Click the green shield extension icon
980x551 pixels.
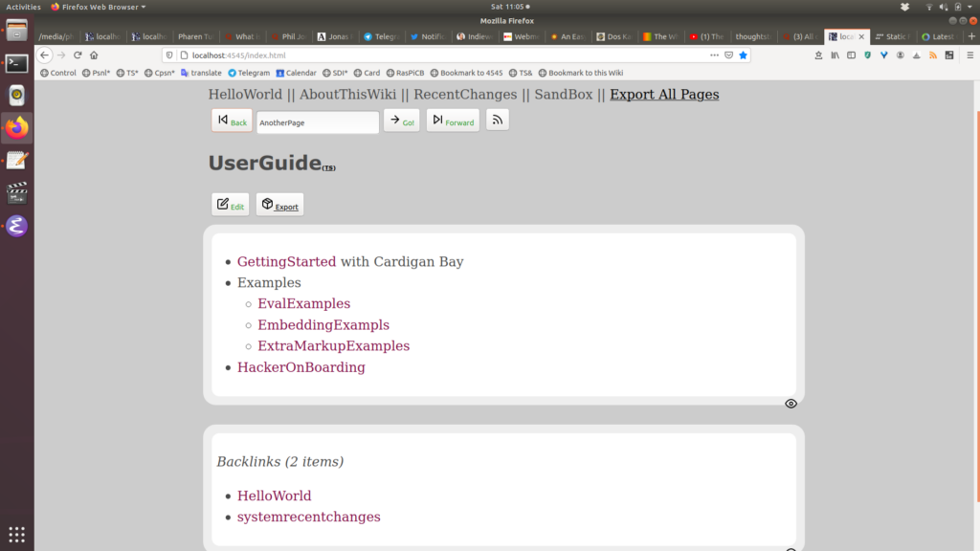pos(867,55)
